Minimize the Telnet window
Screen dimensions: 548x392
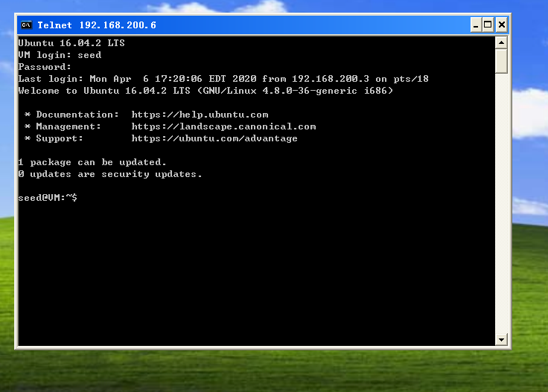click(x=476, y=25)
